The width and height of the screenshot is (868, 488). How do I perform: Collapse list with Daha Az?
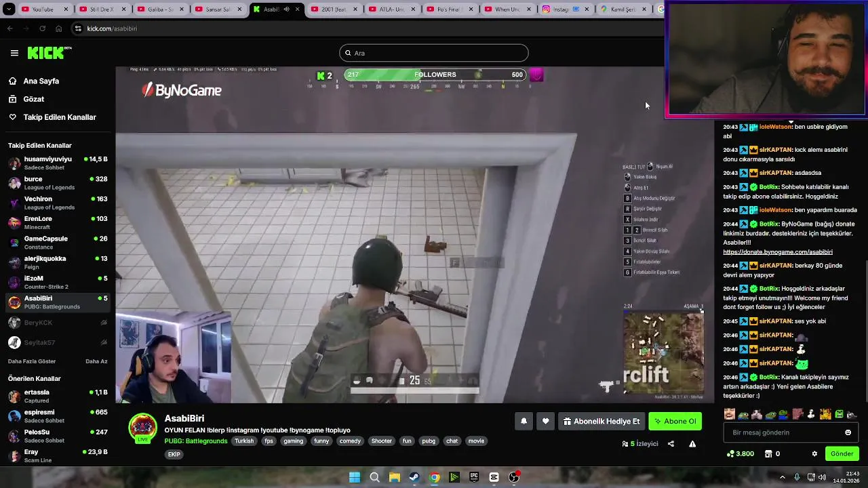[96, 361]
